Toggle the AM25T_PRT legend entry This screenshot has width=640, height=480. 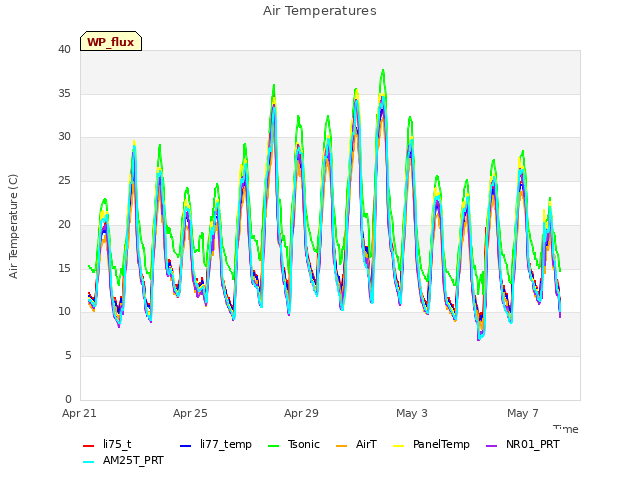pyautogui.click(x=123, y=460)
